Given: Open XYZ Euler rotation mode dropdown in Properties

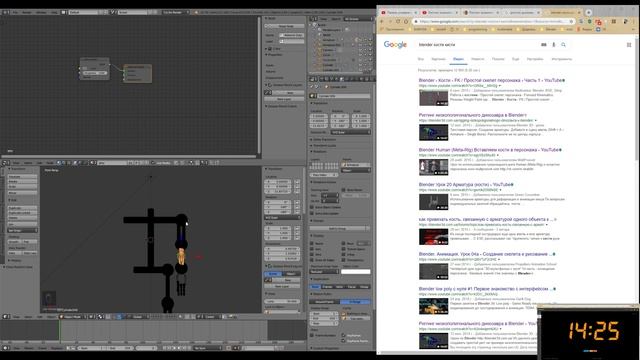Looking at the screenshot, I should 350,132.
